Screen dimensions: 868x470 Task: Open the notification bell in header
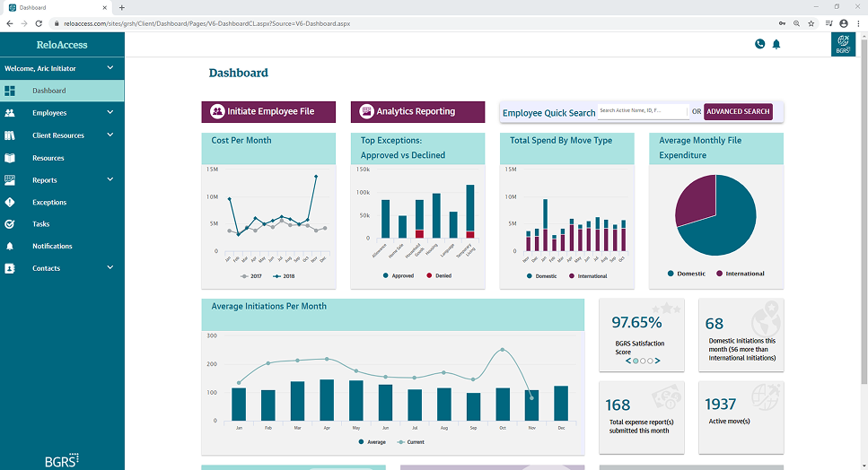tap(776, 44)
